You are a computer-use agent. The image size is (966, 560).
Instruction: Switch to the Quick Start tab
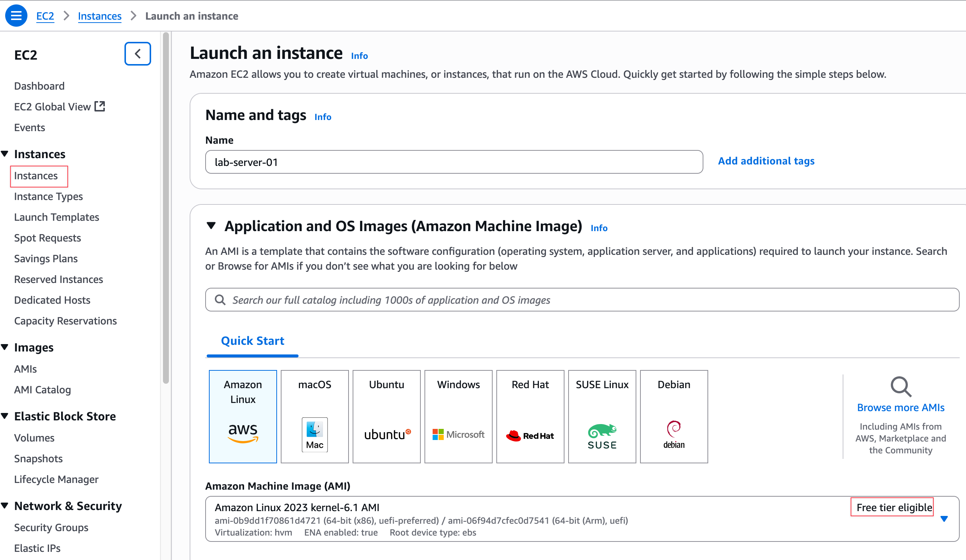pos(252,341)
